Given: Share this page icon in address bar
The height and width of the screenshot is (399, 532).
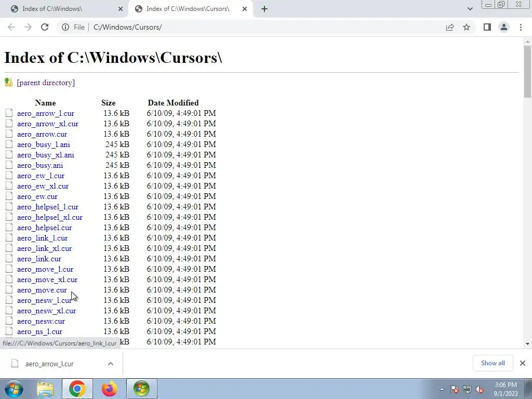Looking at the screenshot, I should click(450, 27).
